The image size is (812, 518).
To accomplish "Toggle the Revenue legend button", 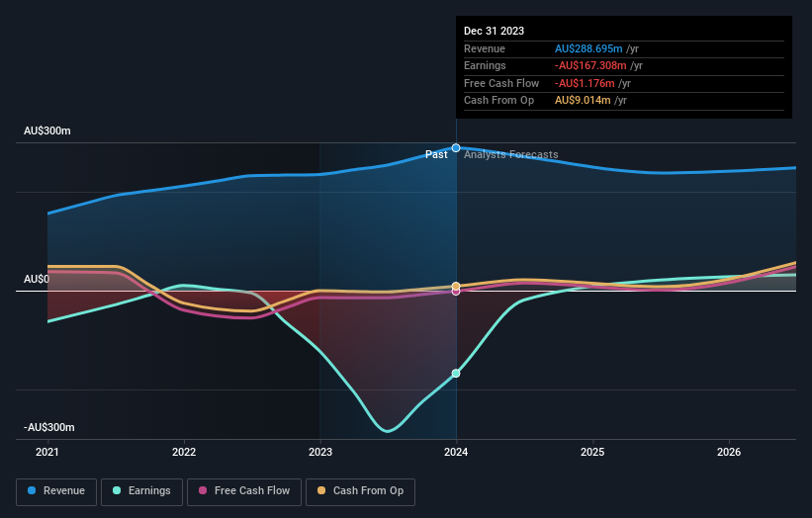I will click(56, 491).
